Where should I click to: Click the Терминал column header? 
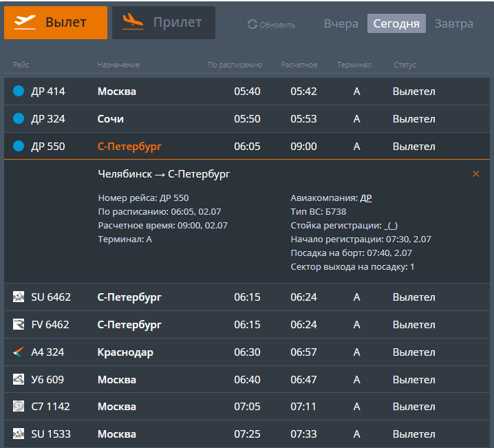tap(354, 65)
